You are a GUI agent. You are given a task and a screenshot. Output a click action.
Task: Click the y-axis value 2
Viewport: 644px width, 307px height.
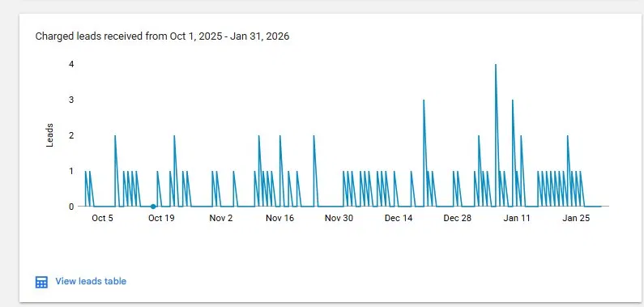71,135
